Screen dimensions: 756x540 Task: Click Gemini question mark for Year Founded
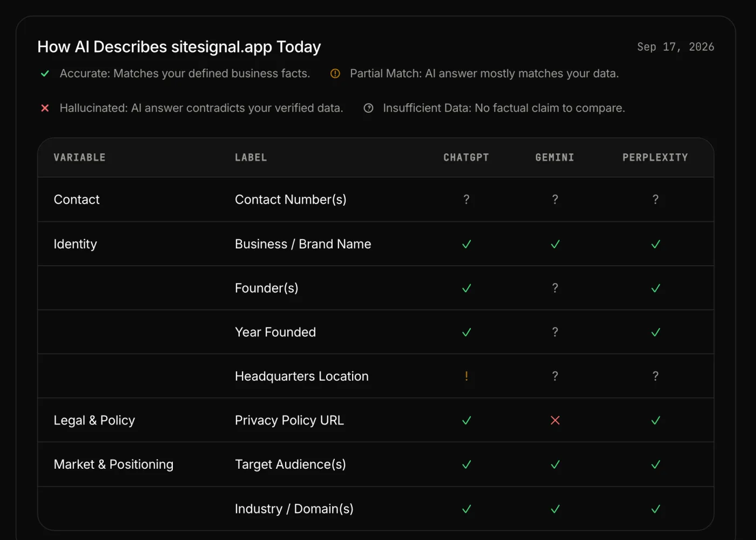555,332
